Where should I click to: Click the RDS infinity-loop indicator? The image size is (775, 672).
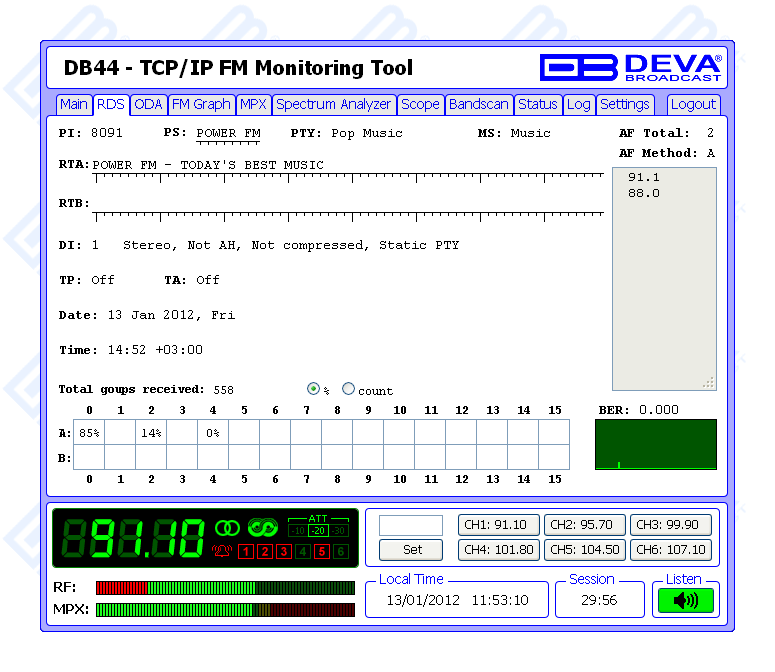tap(262, 527)
